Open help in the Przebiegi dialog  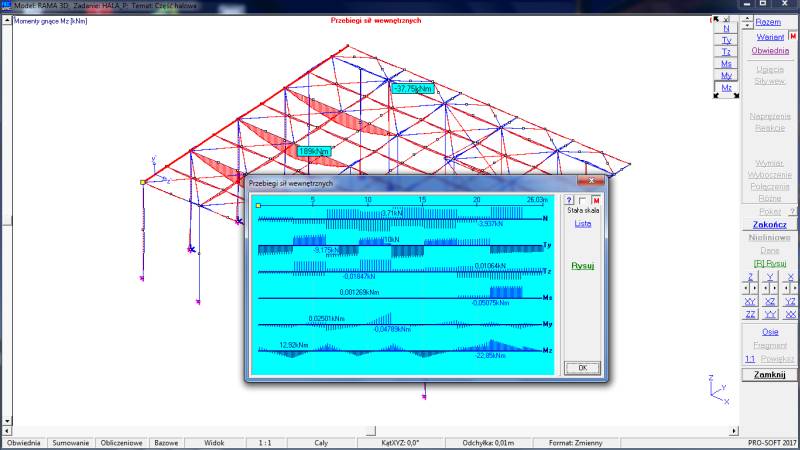[569, 200]
